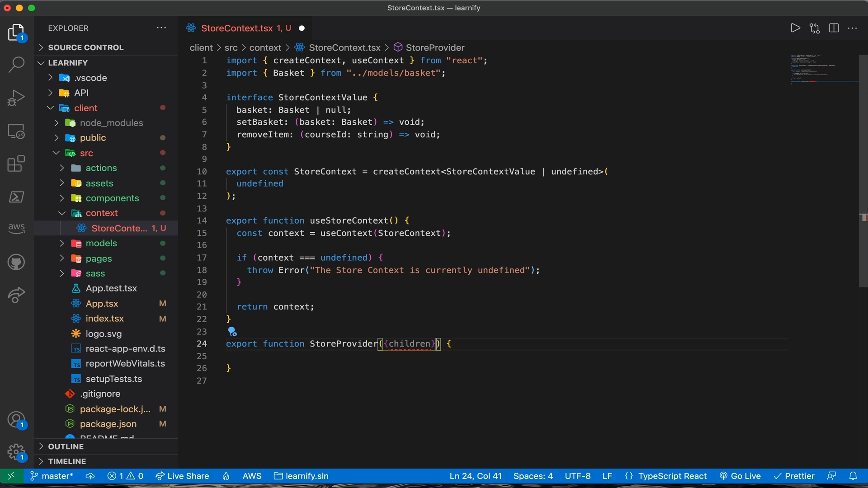The image size is (868, 488).
Task: Toggle the OUTLINE section panel
Action: [x=65, y=446]
